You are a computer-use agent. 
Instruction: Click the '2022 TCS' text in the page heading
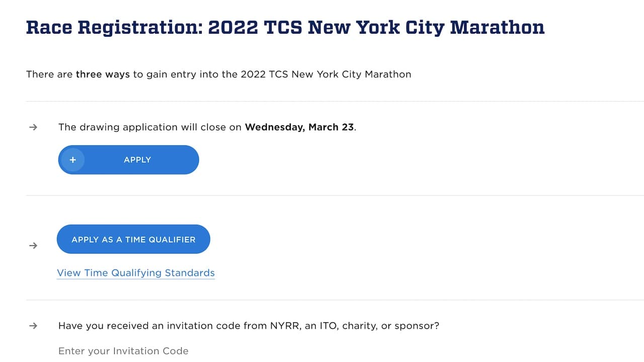tap(256, 27)
